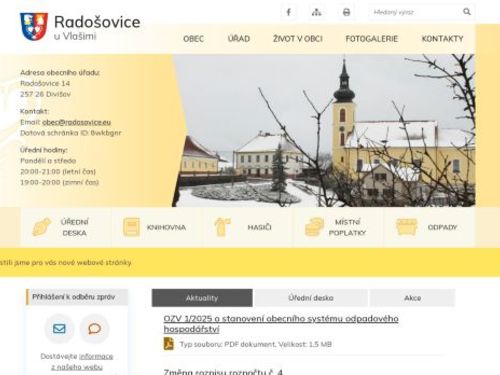Open the MÍSTNÍ POPLATKY quick link
This screenshot has width=500, height=375.
[x=338, y=227]
